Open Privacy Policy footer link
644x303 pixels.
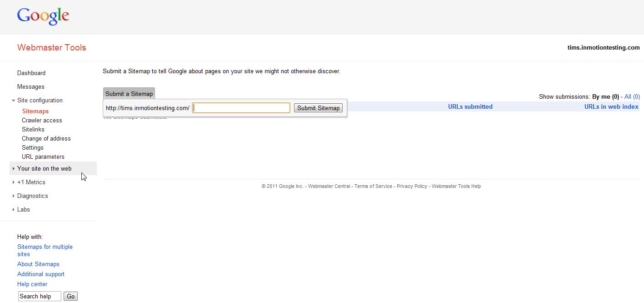pyautogui.click(x=412, y=186)
